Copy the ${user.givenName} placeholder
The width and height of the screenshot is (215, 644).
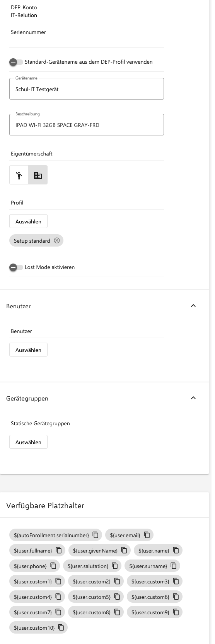pyautogui.click(x=124, y=550)
